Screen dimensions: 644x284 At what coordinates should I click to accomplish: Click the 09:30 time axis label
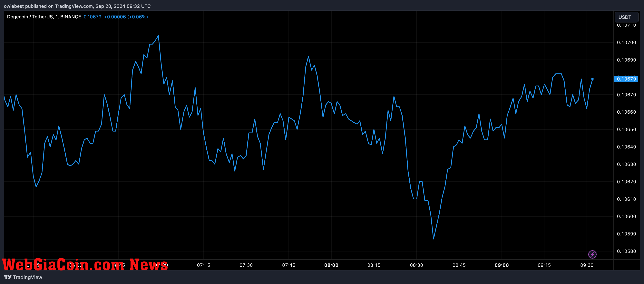point(587,265)
